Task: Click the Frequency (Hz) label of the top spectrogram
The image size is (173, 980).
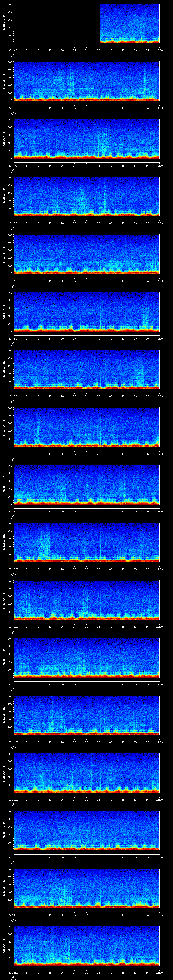Action: tap(4, 24)
